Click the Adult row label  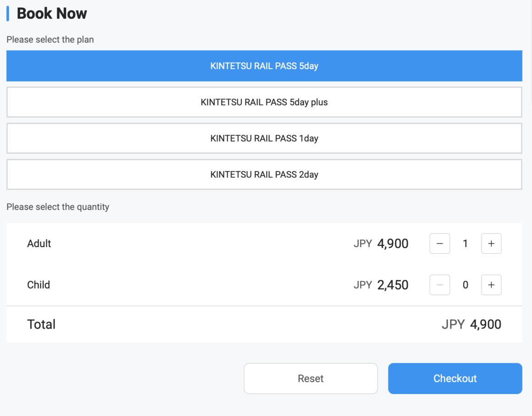coord(39,243)
